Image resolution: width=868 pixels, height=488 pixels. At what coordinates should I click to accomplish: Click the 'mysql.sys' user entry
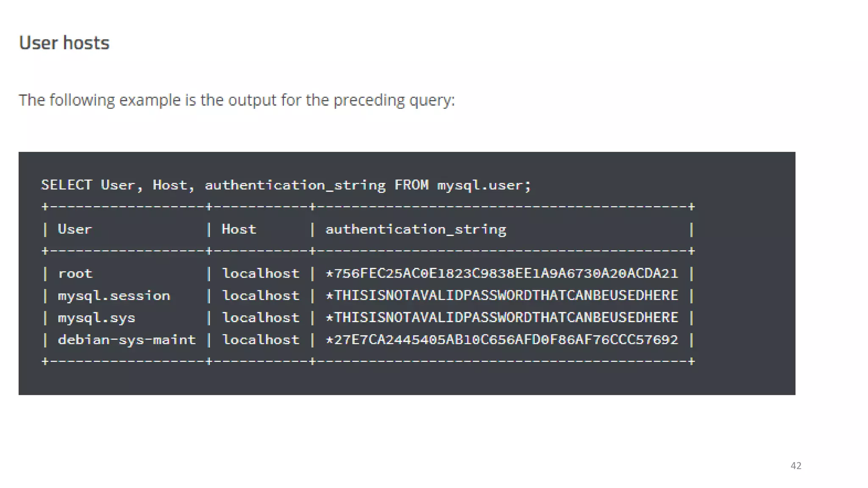pyautogui.click(x=96, y=318)
